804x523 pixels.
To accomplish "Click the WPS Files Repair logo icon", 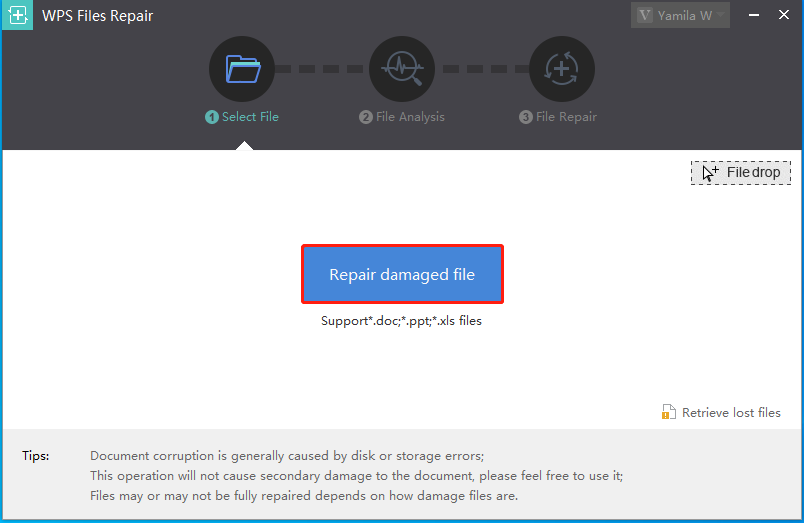I will tap(17, 15).
